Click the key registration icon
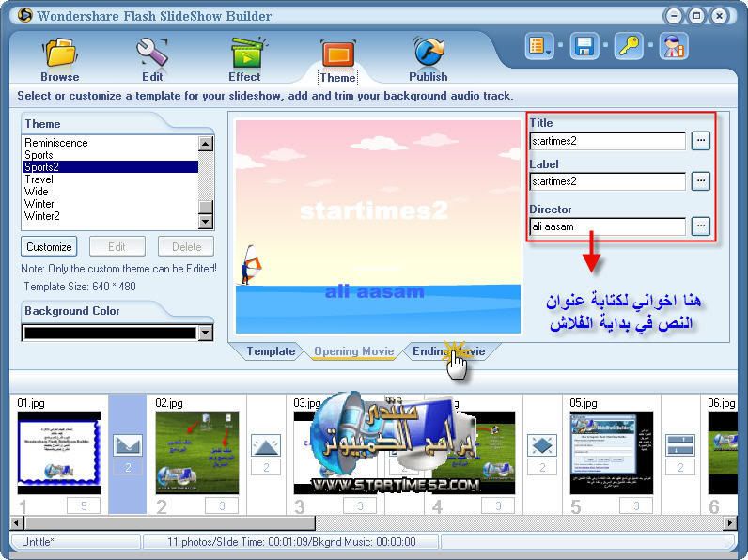 tap(629, 46)
